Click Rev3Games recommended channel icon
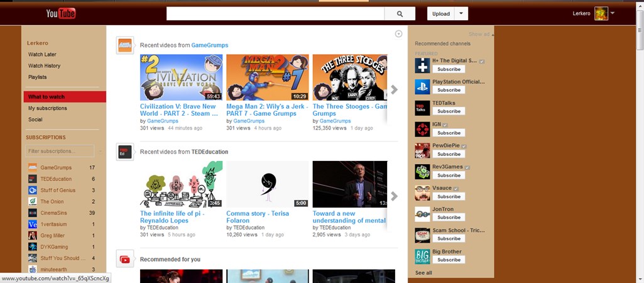The height and width of the screenshot is (283, 644). point(422,172)
